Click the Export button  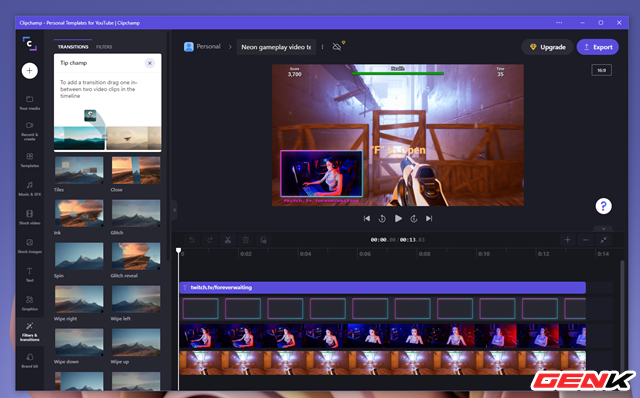tap(598, 47)
